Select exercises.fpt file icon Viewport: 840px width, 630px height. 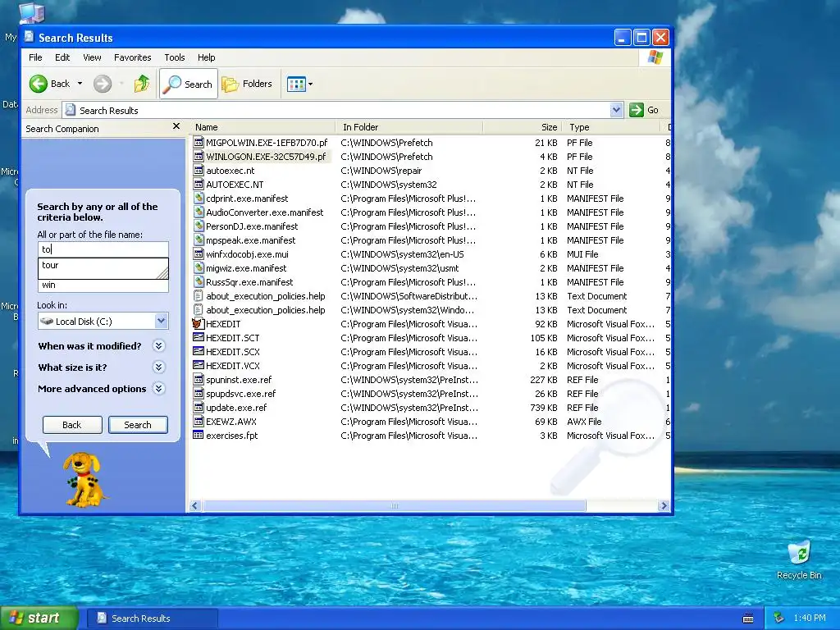coord(199,435)
